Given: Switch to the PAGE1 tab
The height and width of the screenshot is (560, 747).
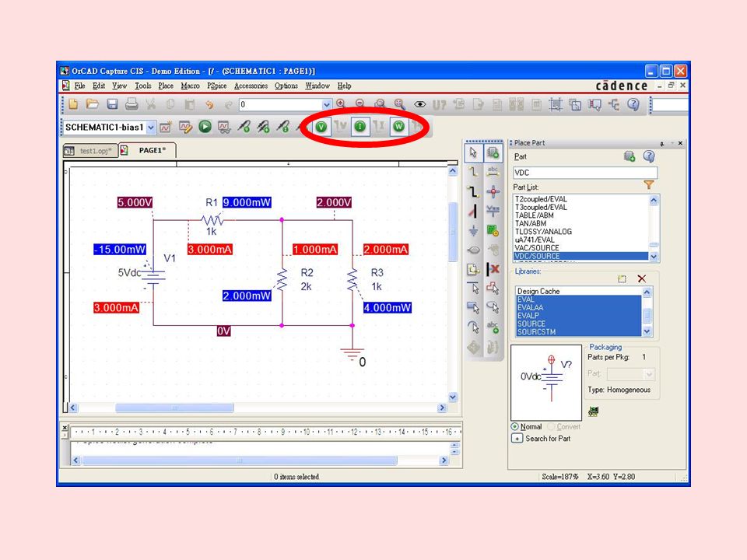Looking at the screenshot, I should pos(147,150).
